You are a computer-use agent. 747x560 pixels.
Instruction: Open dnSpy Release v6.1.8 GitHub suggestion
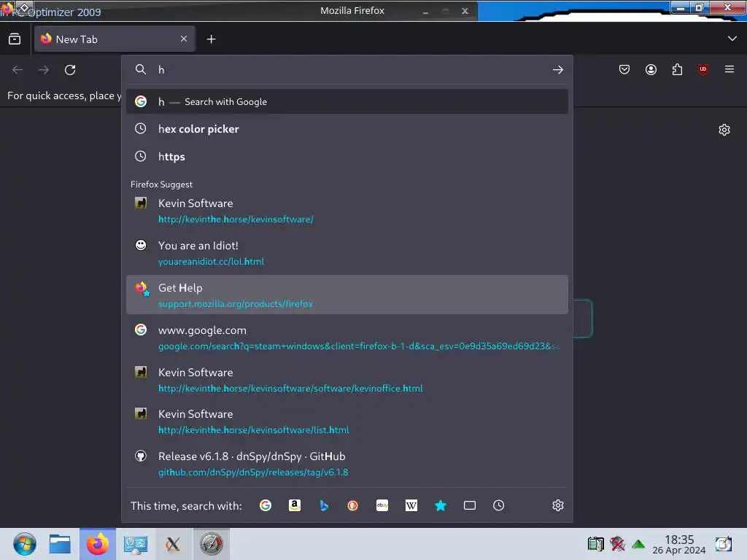(x=347, y=464)
